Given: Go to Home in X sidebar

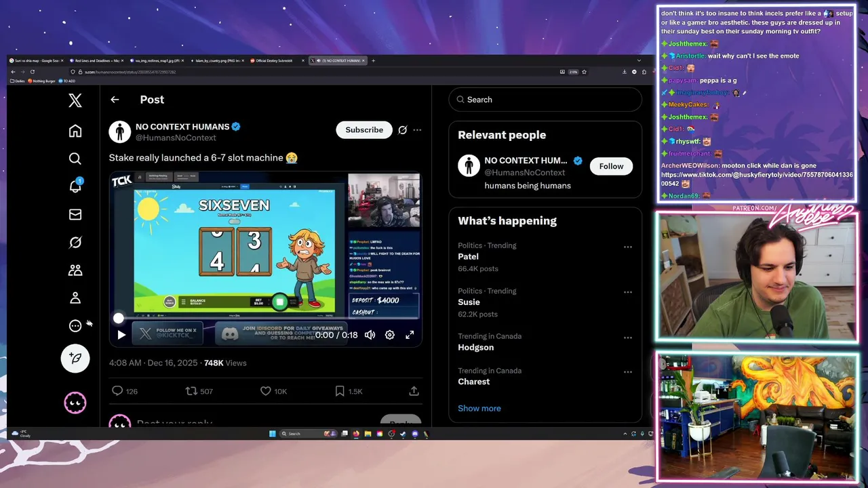Looking at the screenshot, I should click(x=75, y=131).
